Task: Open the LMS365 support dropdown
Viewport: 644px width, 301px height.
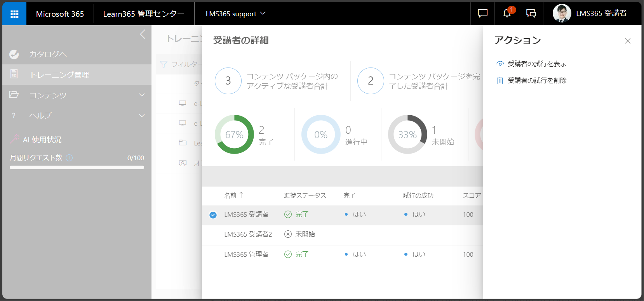Action: click(x=235, y=14)
